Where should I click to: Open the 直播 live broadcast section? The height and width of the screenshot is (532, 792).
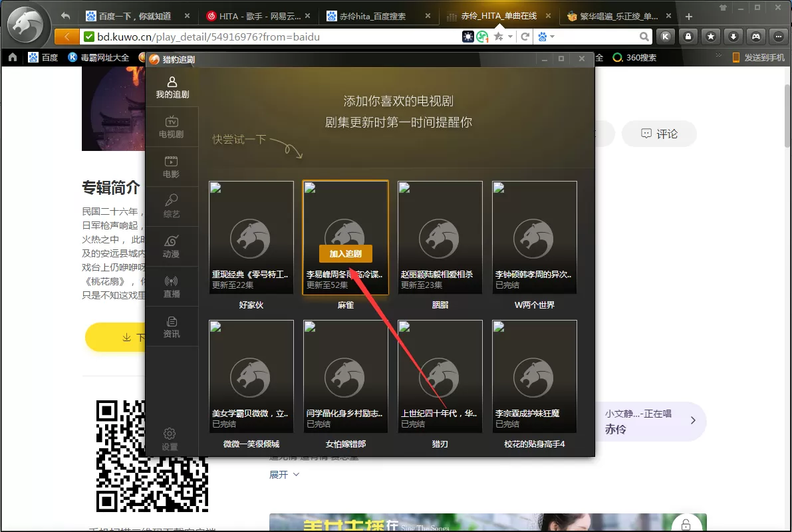click(x=171, y=287)
